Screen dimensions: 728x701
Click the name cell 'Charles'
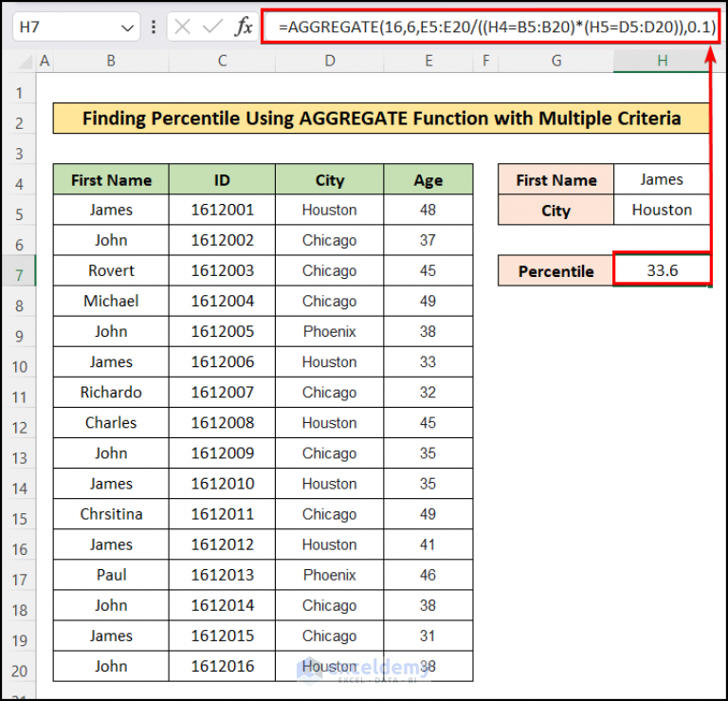pyautogui.click(x=111, y=423)
